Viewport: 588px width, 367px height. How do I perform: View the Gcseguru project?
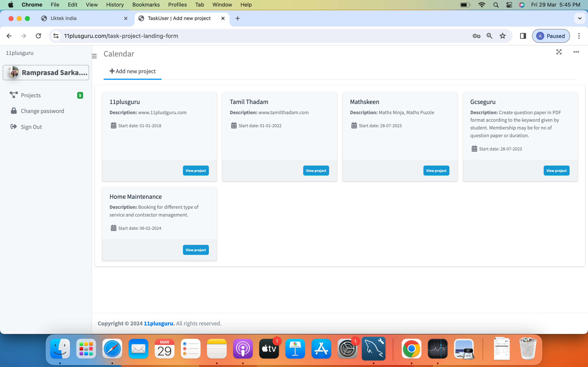556,171
